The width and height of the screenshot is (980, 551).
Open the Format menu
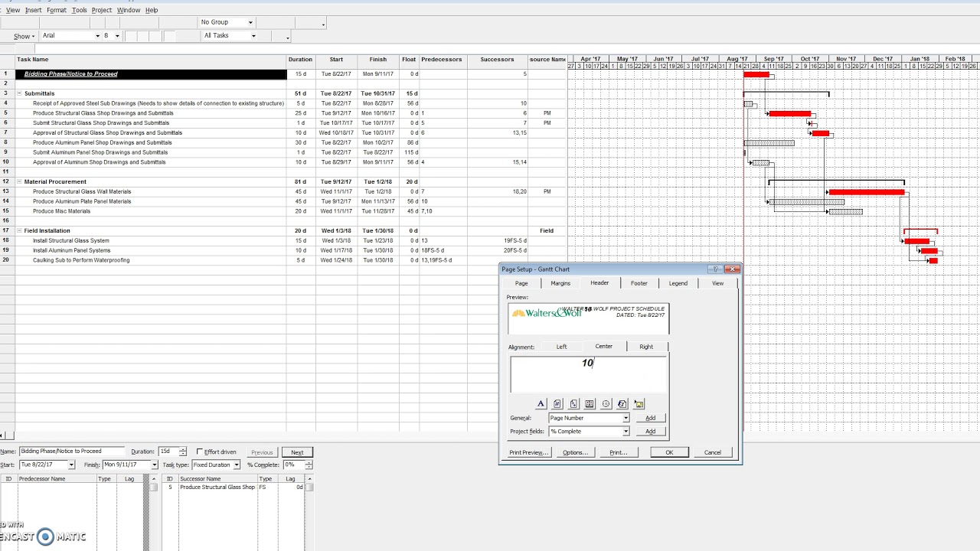coord(57,10)
